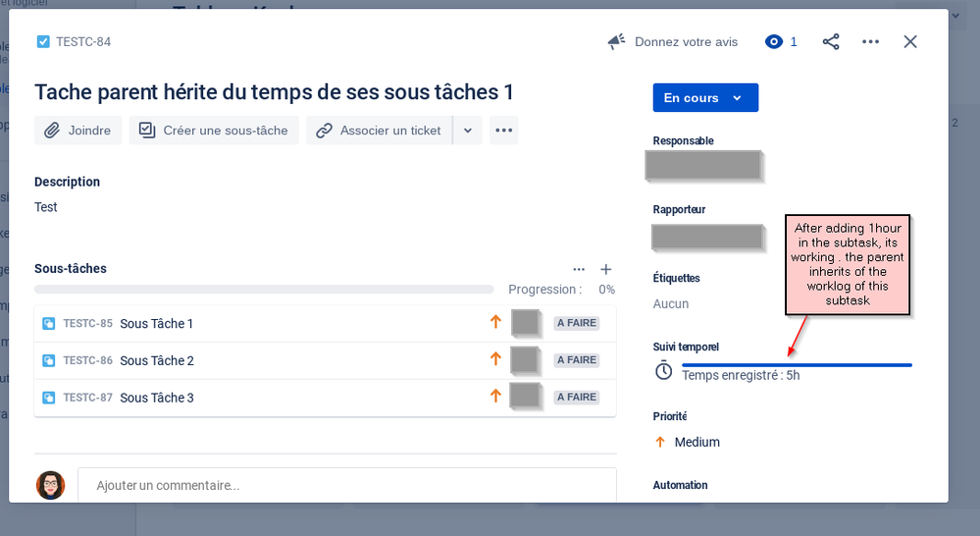Click Sous Tâche 2 title

point(157,360)
